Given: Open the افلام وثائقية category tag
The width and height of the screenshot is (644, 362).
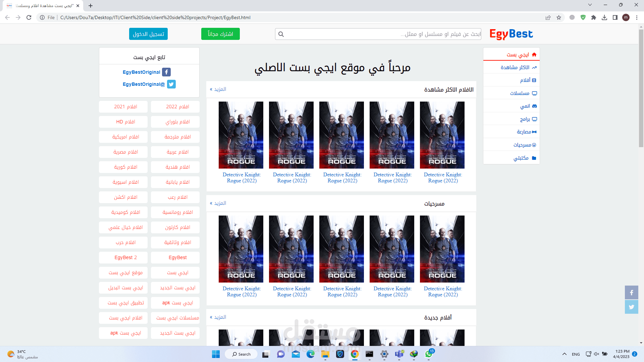Looking at the screenshot, I should pyautogui.click(x=175, y=242).
